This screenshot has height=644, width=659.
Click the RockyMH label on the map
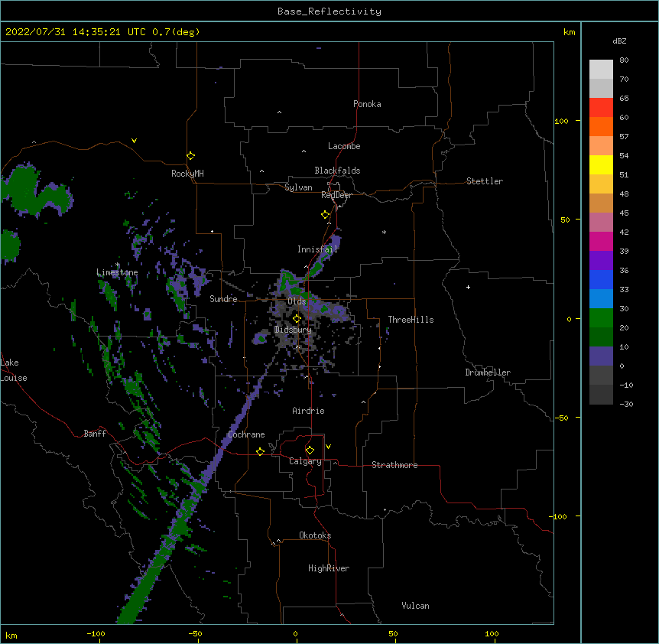pyautogui.click(x=187, y=174)
